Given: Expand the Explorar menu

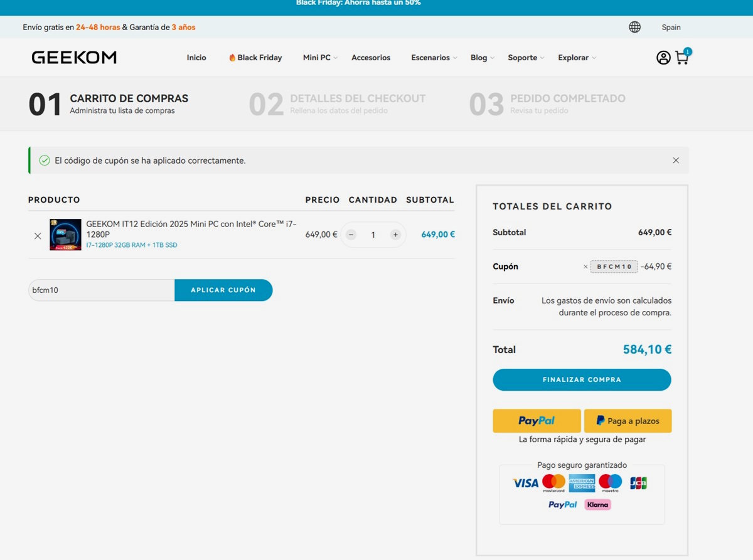Looking at the screenshot, I should pyautogui.click(x=577, y=58).
